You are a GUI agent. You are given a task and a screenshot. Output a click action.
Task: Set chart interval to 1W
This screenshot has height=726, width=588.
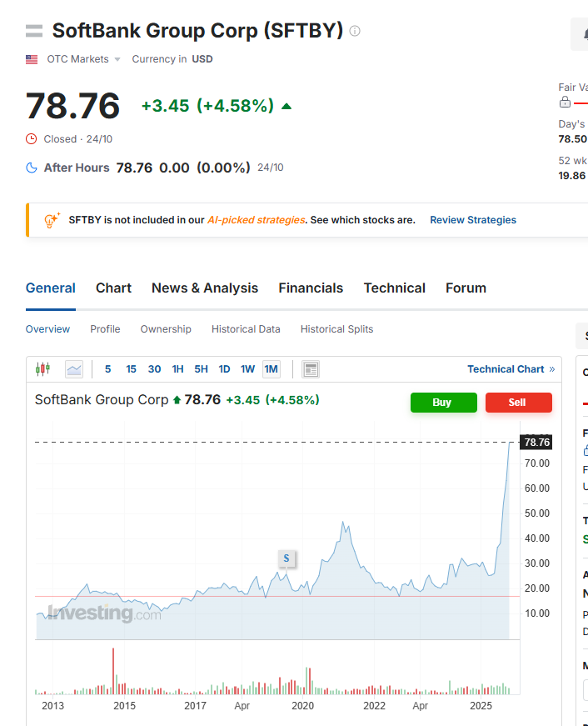[x=247, y=369]
